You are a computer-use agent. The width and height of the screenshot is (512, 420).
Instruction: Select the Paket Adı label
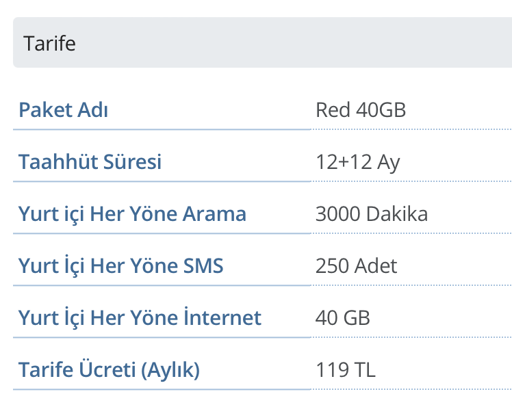click(64, 110)
